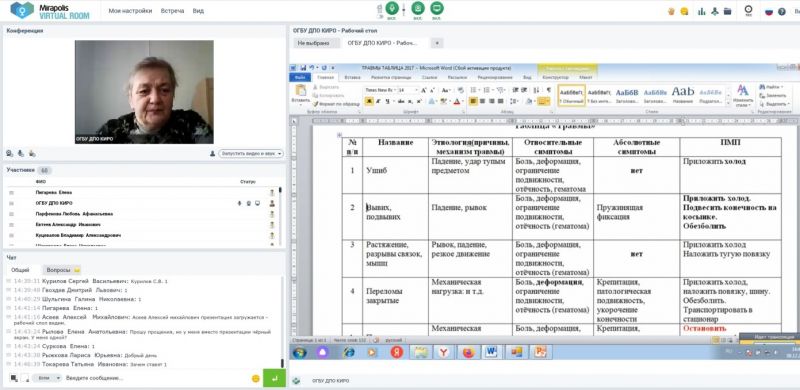Toggle the green screen sharing button

point(437,8)
